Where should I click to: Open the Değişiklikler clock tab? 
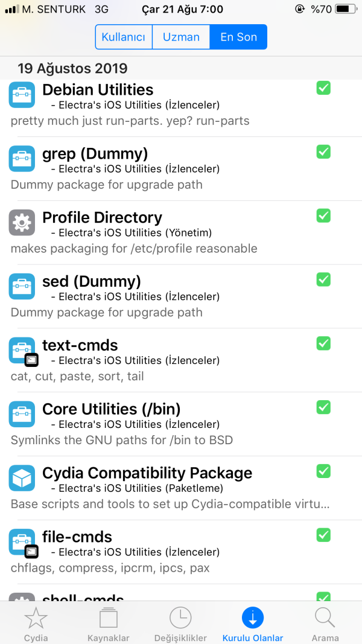(x=180, y=624)
